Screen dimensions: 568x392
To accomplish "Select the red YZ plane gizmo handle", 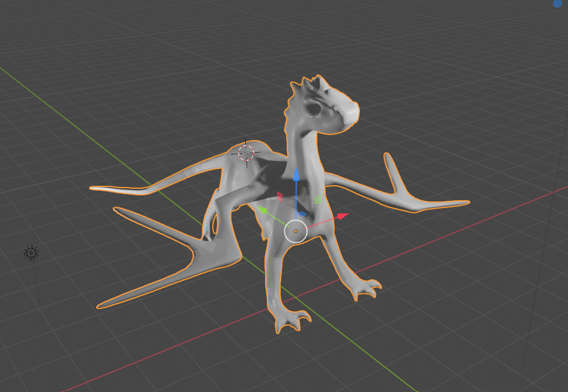I will [279, 196].
